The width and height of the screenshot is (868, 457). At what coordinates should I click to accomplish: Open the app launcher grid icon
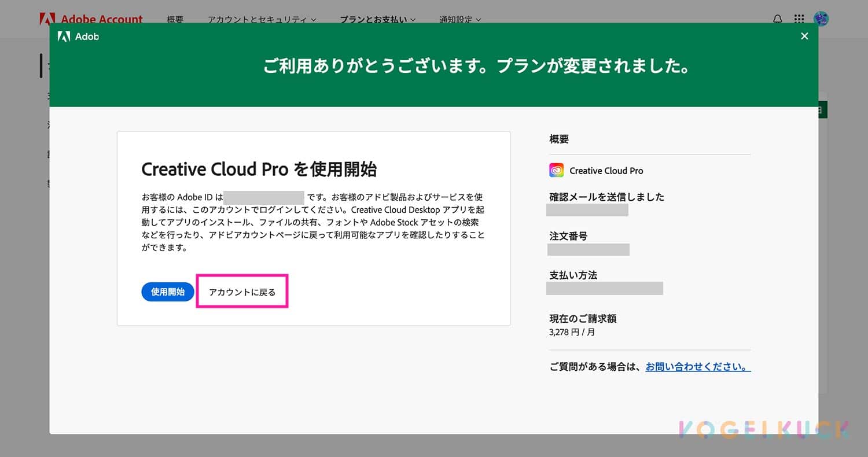tap(799, 19)
